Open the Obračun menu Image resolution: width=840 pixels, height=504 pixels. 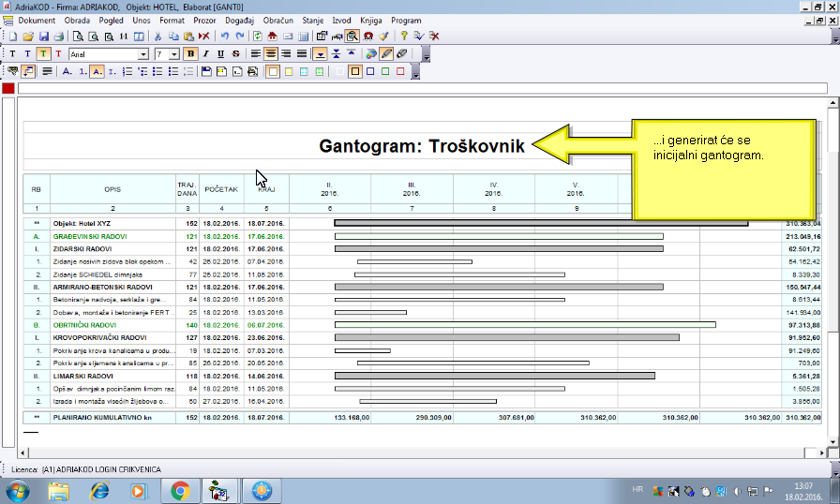(278, 21)
